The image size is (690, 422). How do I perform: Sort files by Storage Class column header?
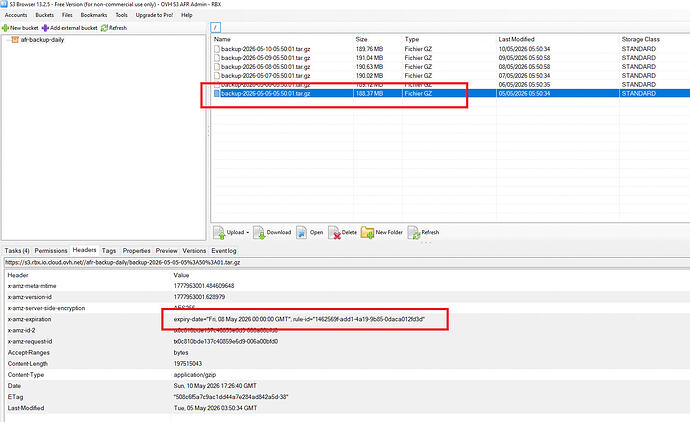[x=641, y=39]
